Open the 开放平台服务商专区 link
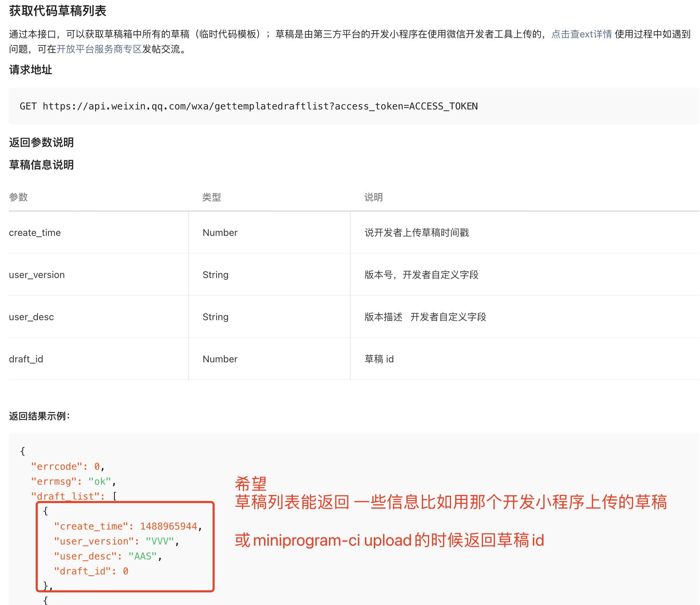 pyautogui.click(x=99, y=49)
